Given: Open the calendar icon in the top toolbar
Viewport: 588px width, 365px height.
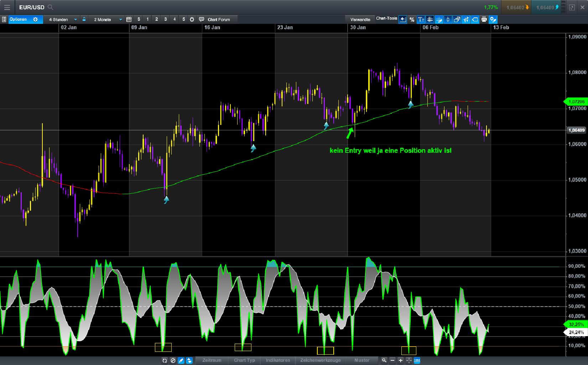Looking at the screenshot, I should (x=128, y=20).
